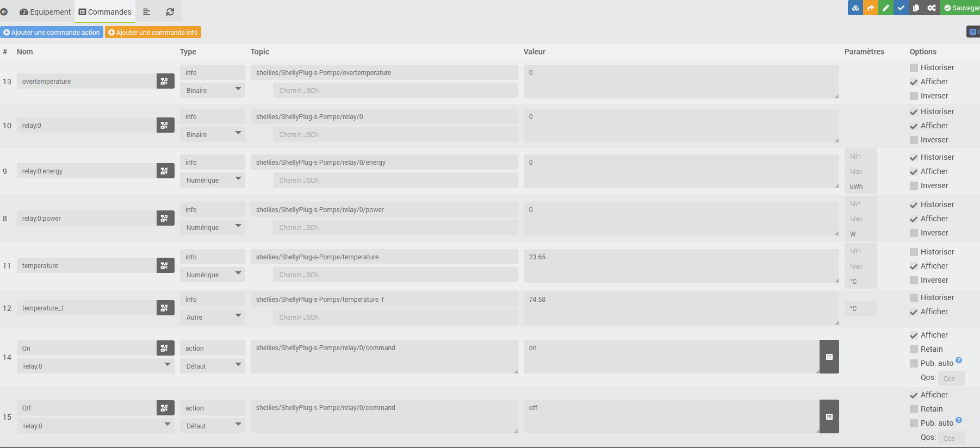This screenshot has height=448, width=980.
Task: Check Inverser for relay:0
Action: coord(914,140)
